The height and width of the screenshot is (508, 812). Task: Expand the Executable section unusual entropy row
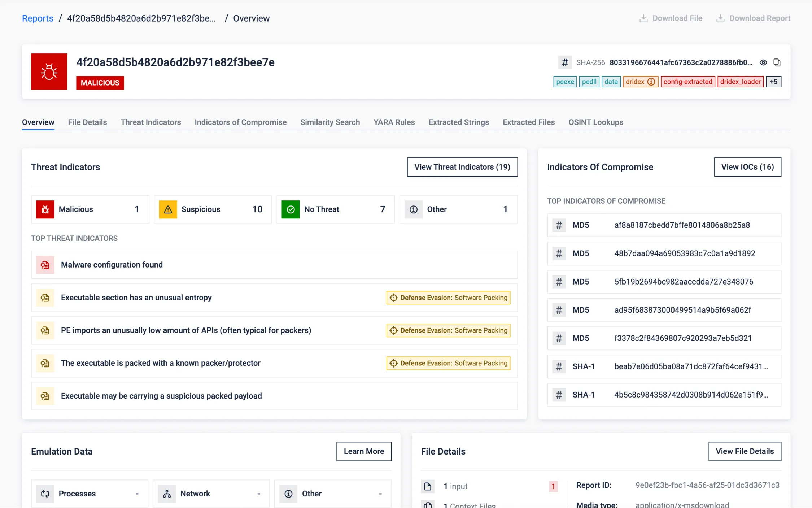point(136,298)
